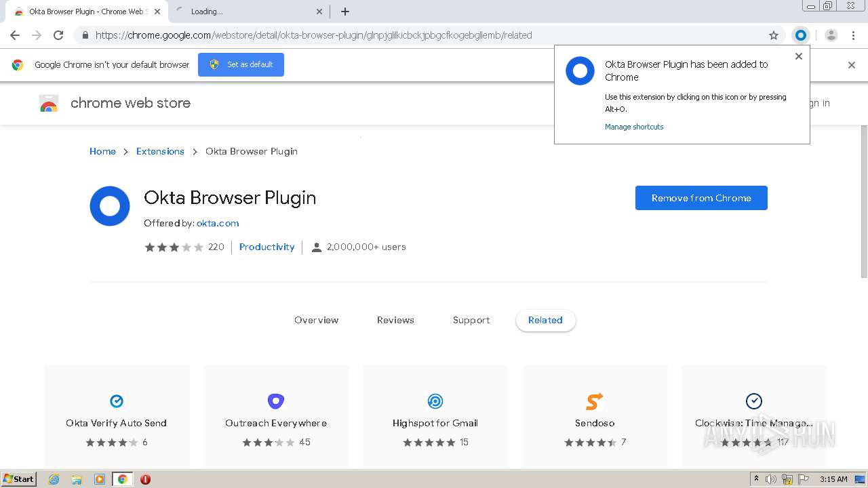Switch to the Reviews tab
Screen dimensions: 868x488
tap(395, 320)
